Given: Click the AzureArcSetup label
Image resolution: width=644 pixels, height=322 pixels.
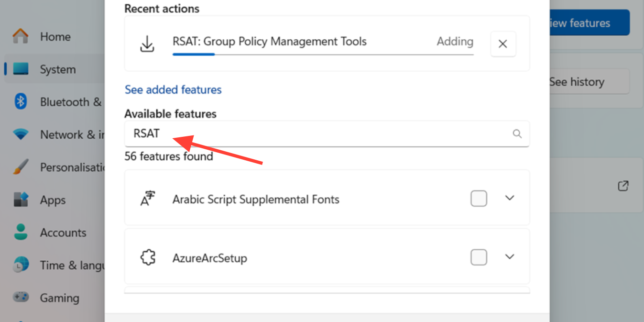Looking at the screenshot, I should pyautogui.click(x=209, y=258).
